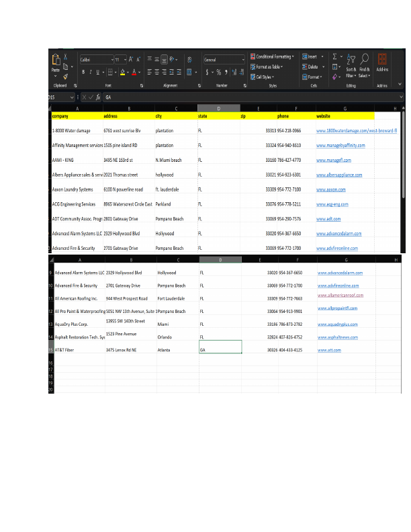Open www.att.com link in row 15
Image resolution: width=411 pixels, height=532 pixels.
coord(329,350)
